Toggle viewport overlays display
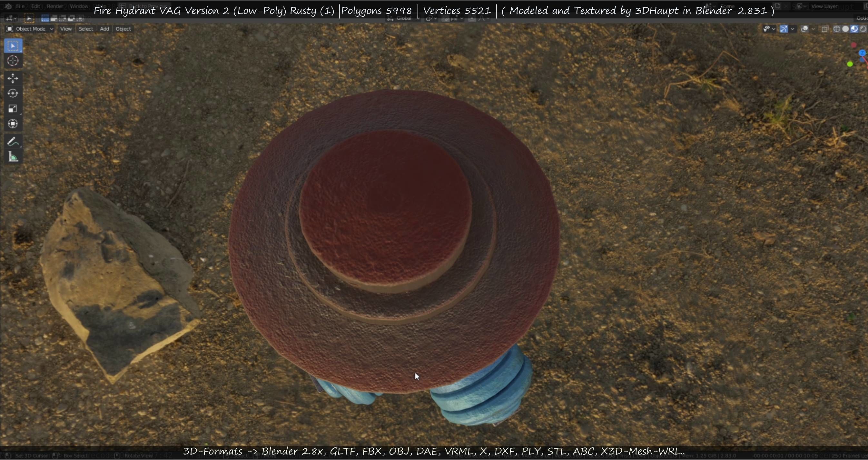This screenshot has width=868, height=460. [x=805, y=29]
